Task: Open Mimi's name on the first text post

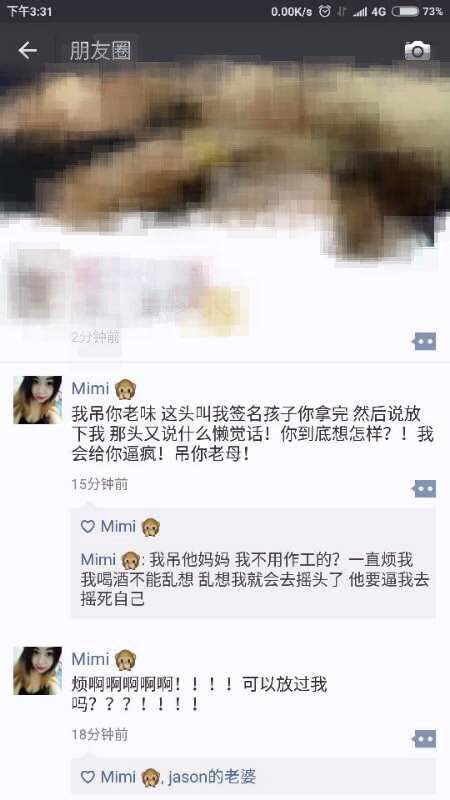Action: coord(90,388)
